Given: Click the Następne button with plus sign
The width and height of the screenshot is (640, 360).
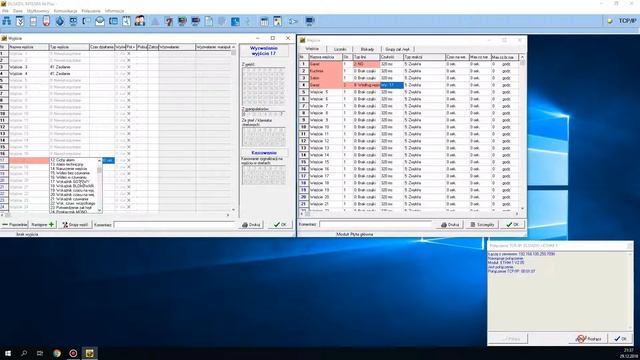Looking at the screenshot, I should (x=42, y=224).
